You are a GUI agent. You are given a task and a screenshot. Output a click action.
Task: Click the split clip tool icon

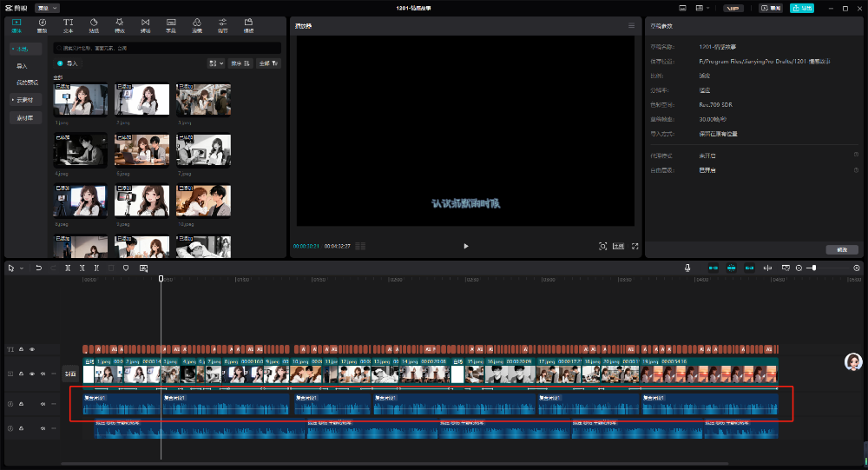pos(68,268)
